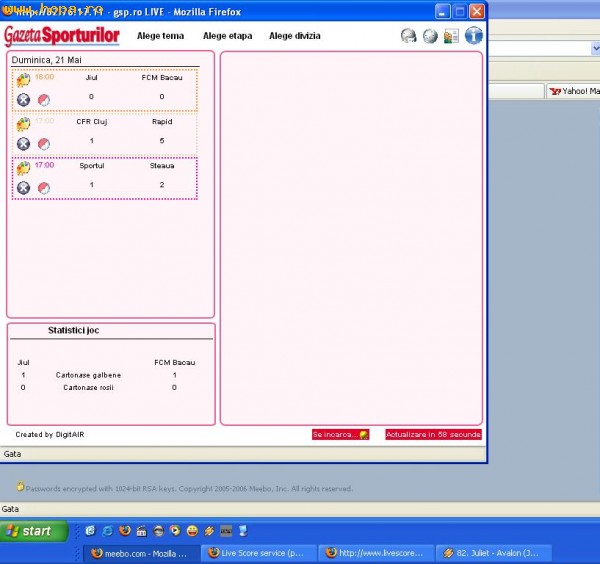Click the grey X icon in Jiul row
Viewport: 600px width, 564px height.
pyautogui.click(x=23, y=100)
